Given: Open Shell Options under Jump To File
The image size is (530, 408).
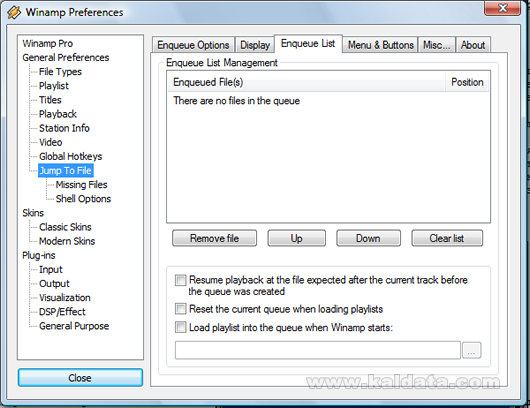Looking at the screenshot, I should [x=83, y=199].
